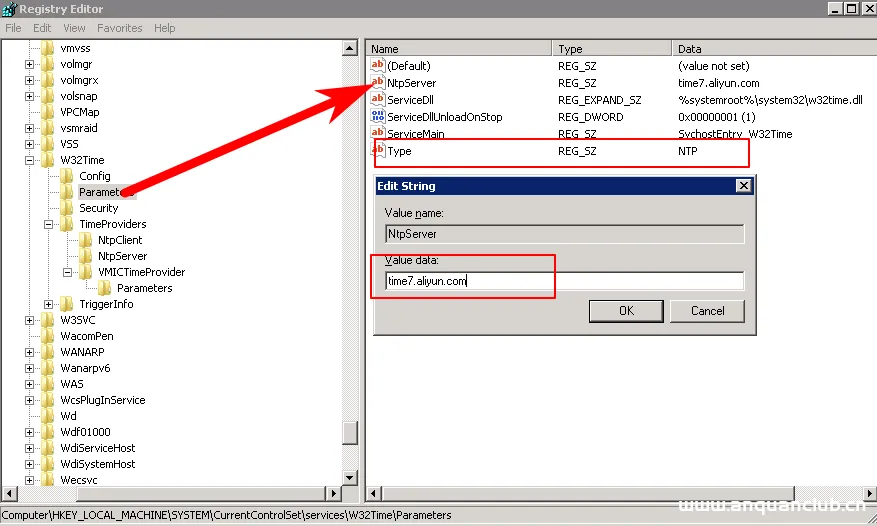Collapse the TimeProviders tree node
This screenshot has width=877, height=526.
[49, 224]
